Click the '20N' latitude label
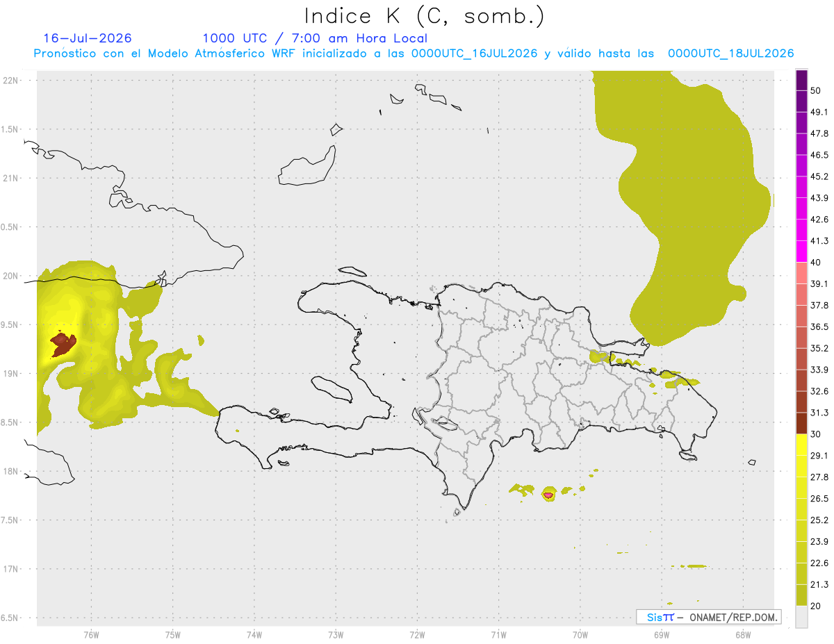The width and height of the screenshot is (834, 644). coord(11,276)
